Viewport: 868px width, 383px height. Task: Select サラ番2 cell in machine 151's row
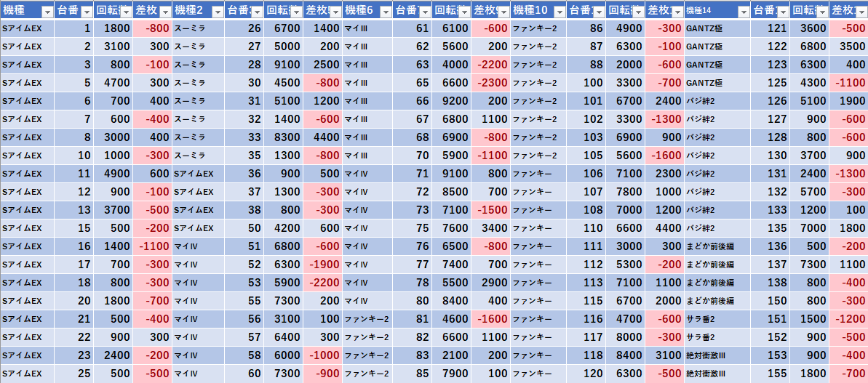pos(717,319)
